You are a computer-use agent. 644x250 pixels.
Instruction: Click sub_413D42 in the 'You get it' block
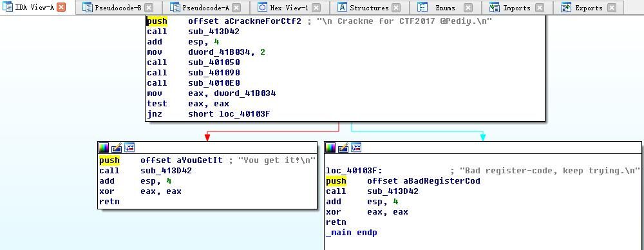166,170
